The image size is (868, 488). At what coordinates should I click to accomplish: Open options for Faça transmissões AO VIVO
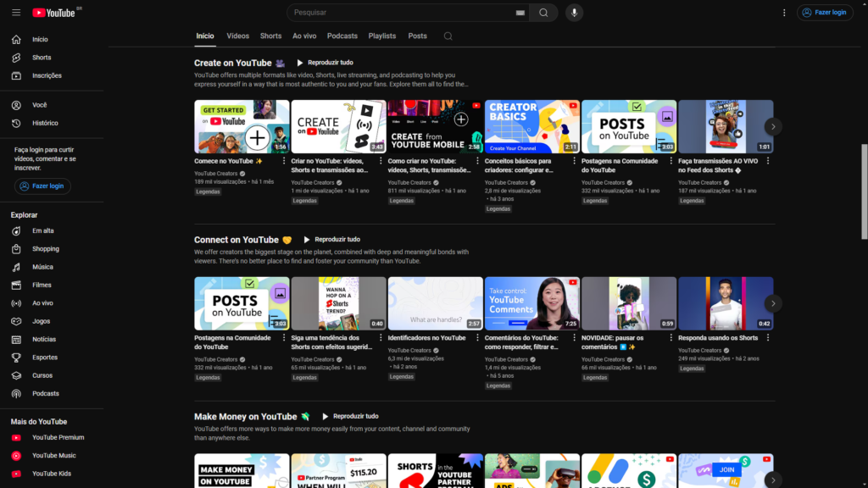[768, 161]
